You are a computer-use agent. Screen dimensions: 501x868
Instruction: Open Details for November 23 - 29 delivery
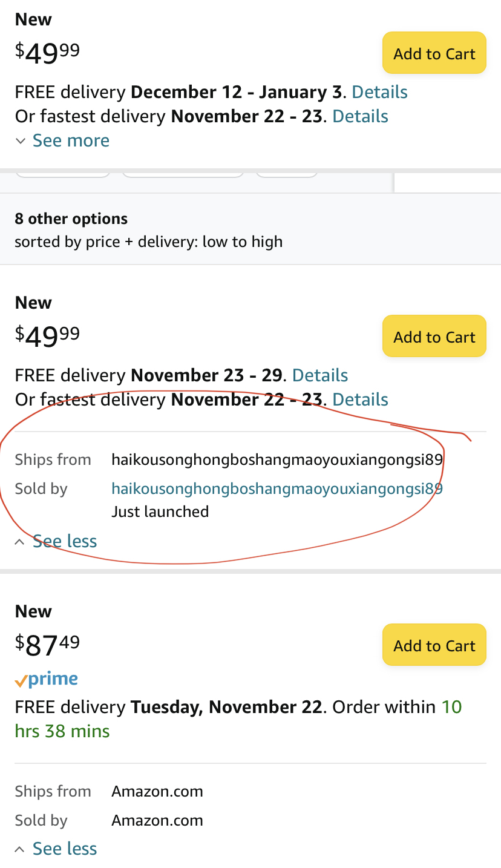(320, 375)
